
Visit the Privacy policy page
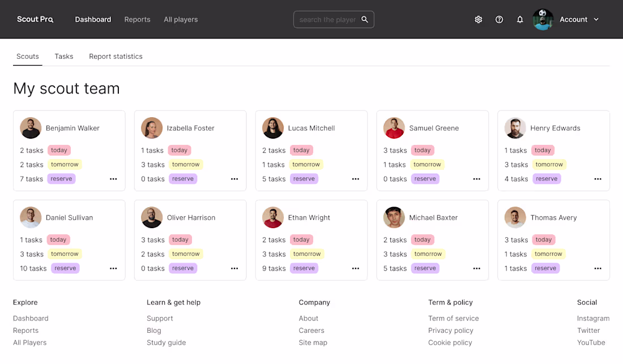click(451, 330)
